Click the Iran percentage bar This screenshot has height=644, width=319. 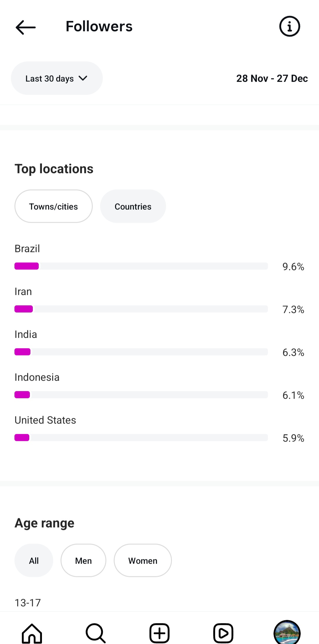click(141, 309)
